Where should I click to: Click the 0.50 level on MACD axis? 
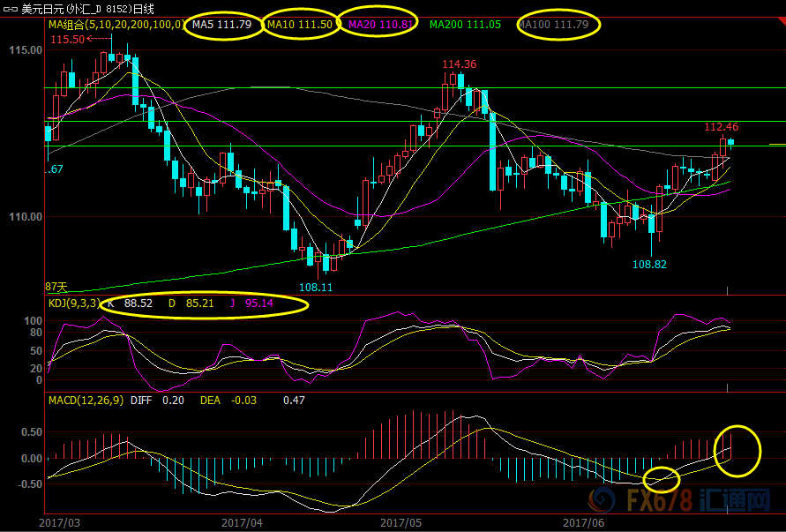[31, 432]
